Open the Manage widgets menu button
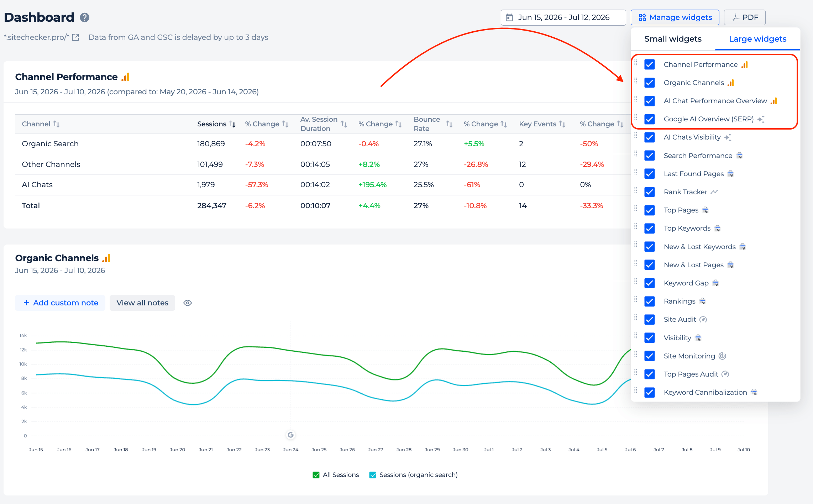Viewport: 813px width, 504px height. click(x=675, y=17)
